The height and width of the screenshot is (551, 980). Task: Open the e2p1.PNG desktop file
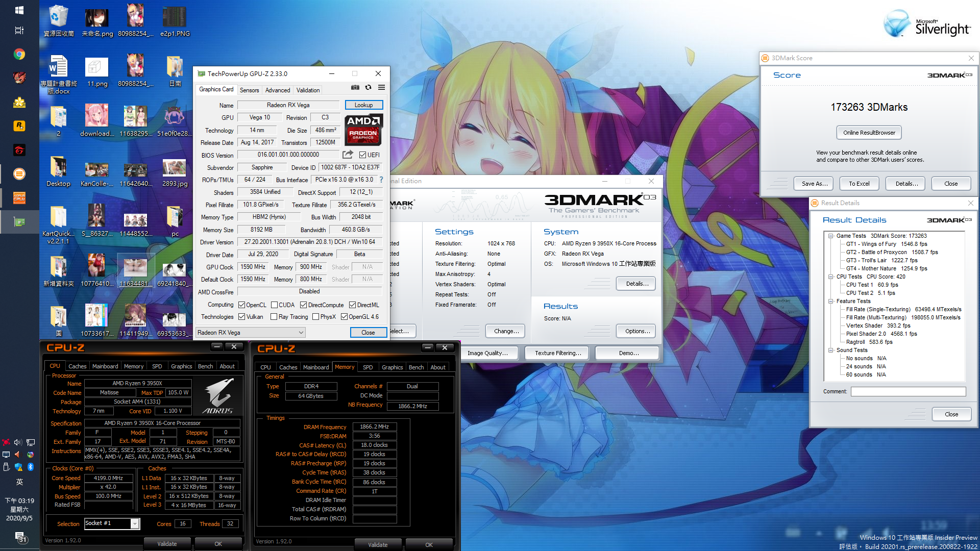[x=175, y=21]
